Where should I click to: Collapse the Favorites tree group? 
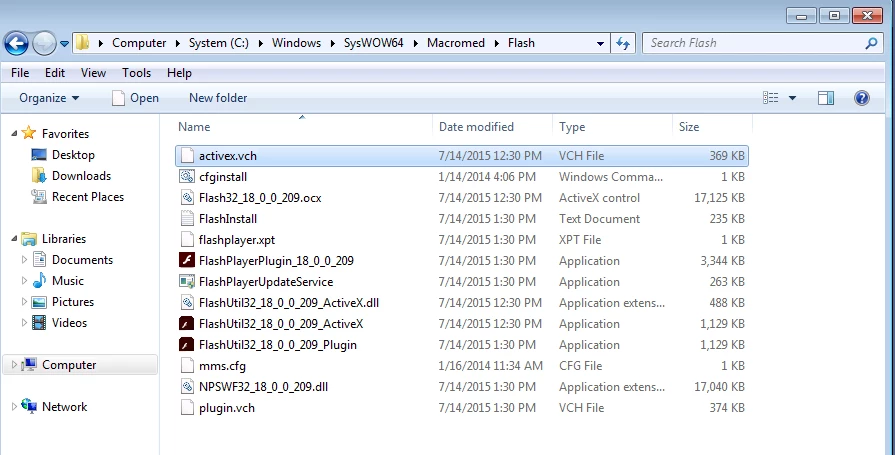(14, 134)
